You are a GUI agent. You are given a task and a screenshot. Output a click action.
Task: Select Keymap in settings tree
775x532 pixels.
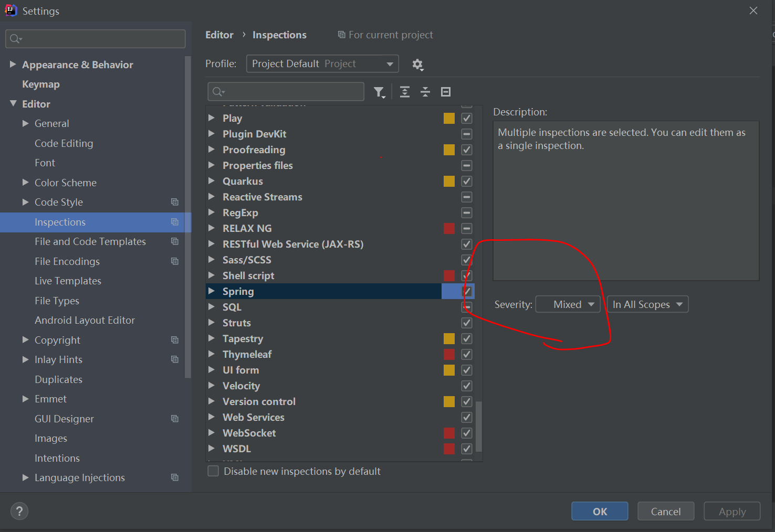(x=41, y=84)
